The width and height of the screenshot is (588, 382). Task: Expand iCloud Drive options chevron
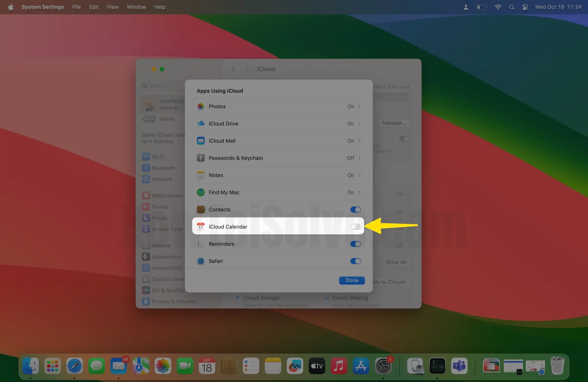point(359,123)
